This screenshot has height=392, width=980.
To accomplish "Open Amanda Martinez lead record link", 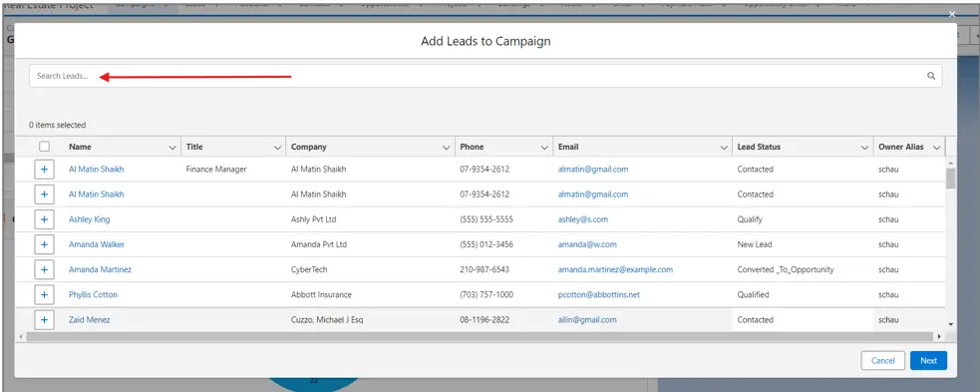I will point(100,269).
